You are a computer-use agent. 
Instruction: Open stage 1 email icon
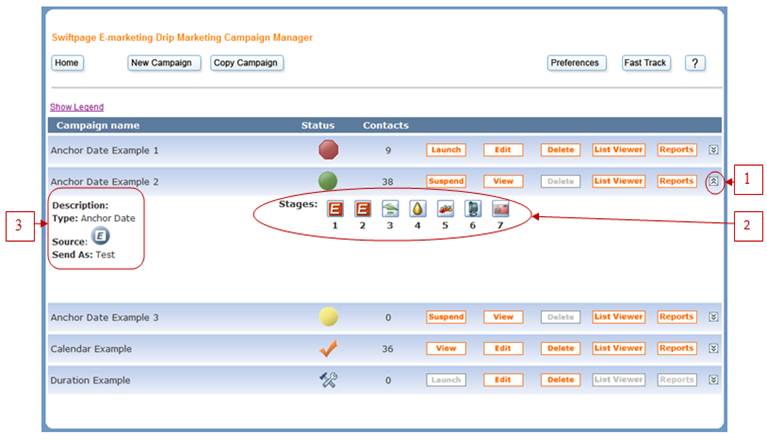(x=335, y=209)
